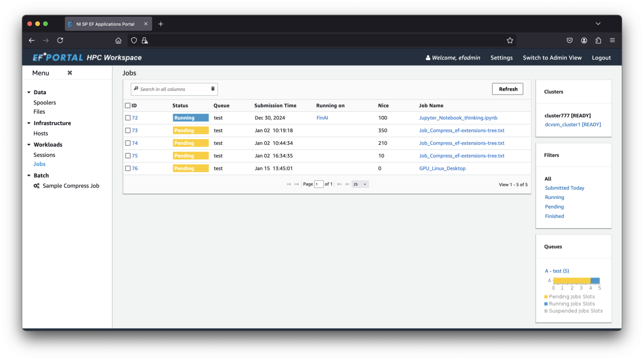Open the Jupyter_Notebook_thinking.ipynb job link

pyautogui.click(x=458, y=118)
